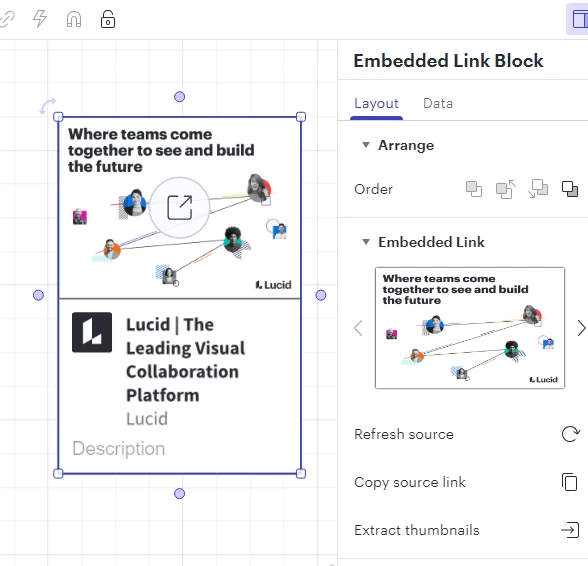588x566 pixels.
Task: Click the lightning bolt action icon
Action: pyautogui.click(x=40, y=19)
